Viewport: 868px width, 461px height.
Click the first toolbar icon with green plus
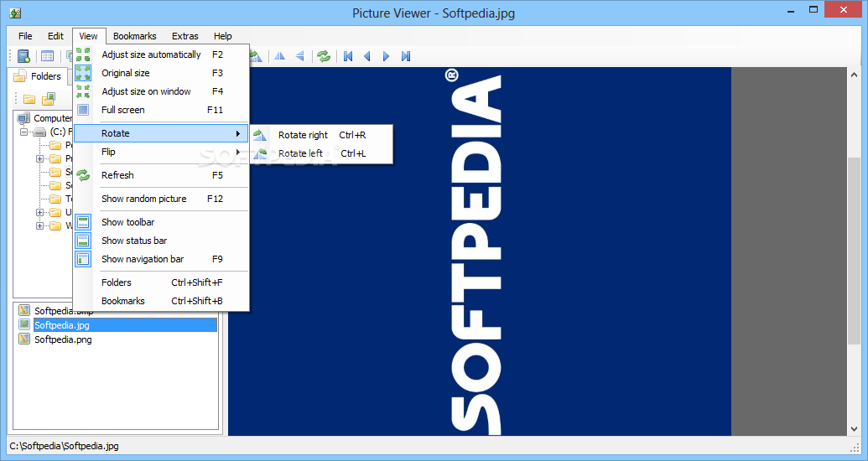pyautogui.click(x=23, y=56)
